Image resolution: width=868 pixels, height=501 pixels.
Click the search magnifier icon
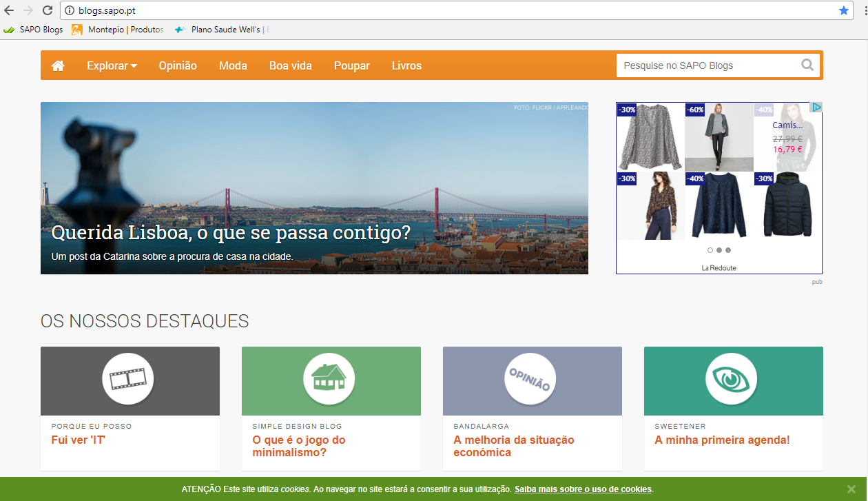[x=807, y=65]
